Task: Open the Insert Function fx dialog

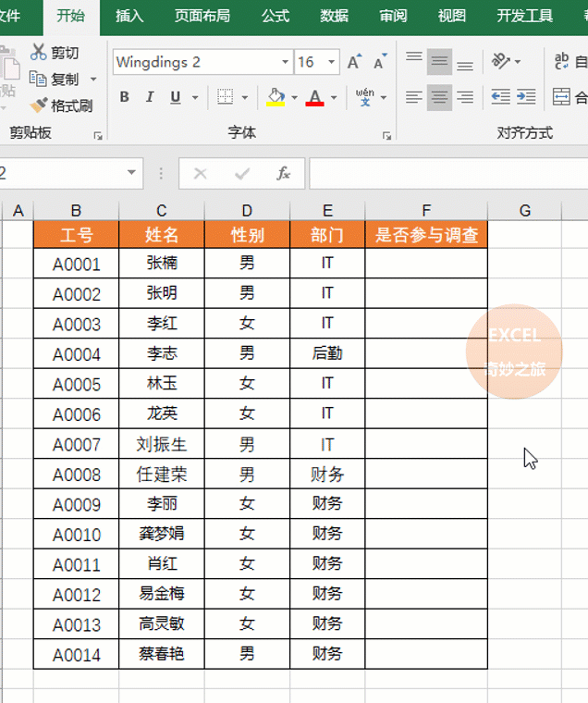Action: coord(283,173)
